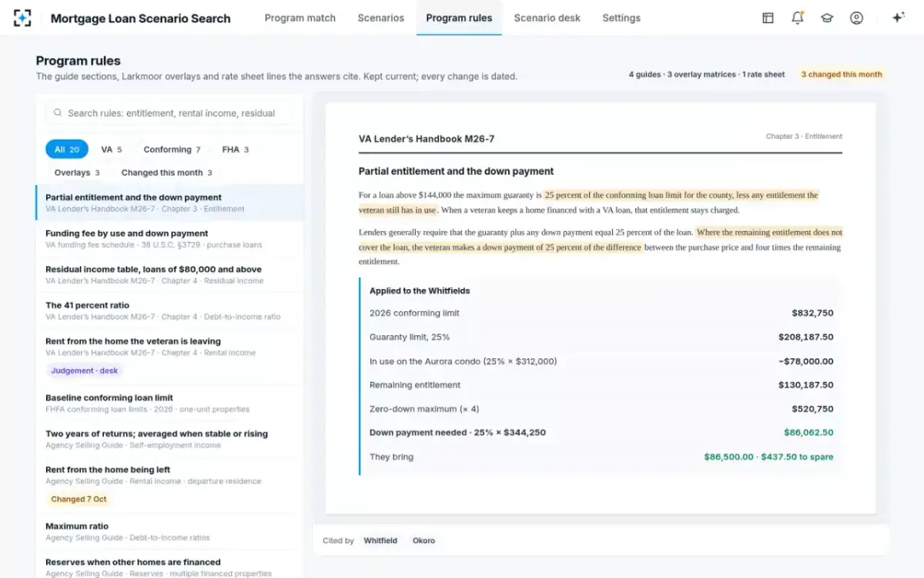The image size is (924, 578).
Task: Filter rules by Conforming 7
Action: (x=172, y=150)
